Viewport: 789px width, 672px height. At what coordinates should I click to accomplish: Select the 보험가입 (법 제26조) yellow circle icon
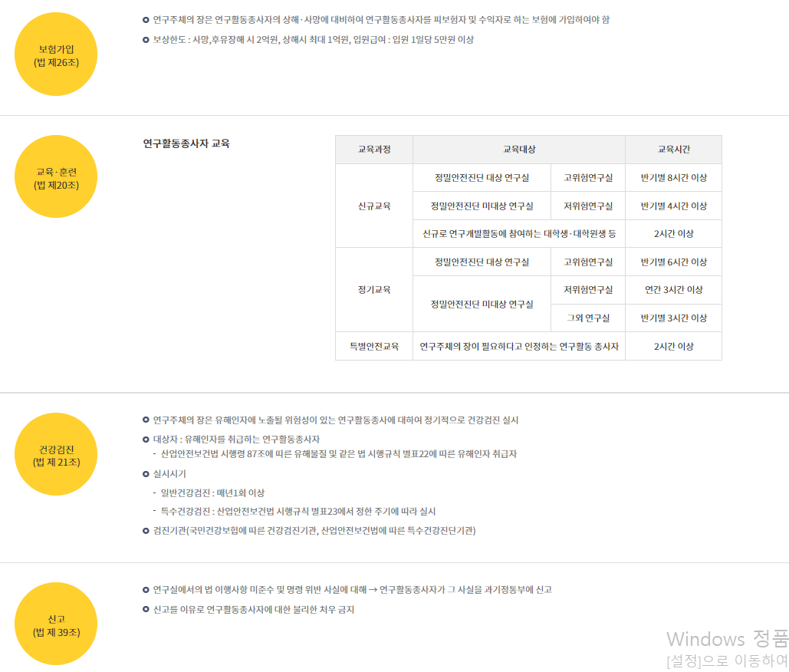coord(55,55)
